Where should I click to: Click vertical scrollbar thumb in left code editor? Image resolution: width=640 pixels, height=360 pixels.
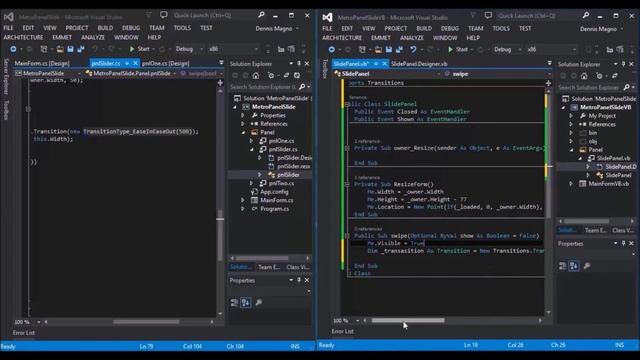(220, 236)
